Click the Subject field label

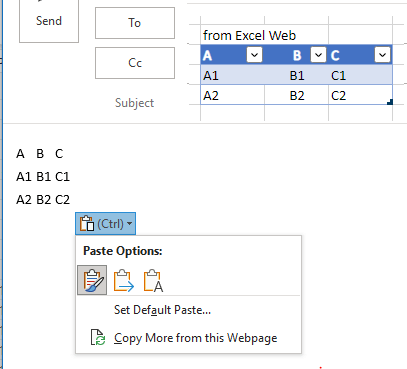(x=134, y=103)
